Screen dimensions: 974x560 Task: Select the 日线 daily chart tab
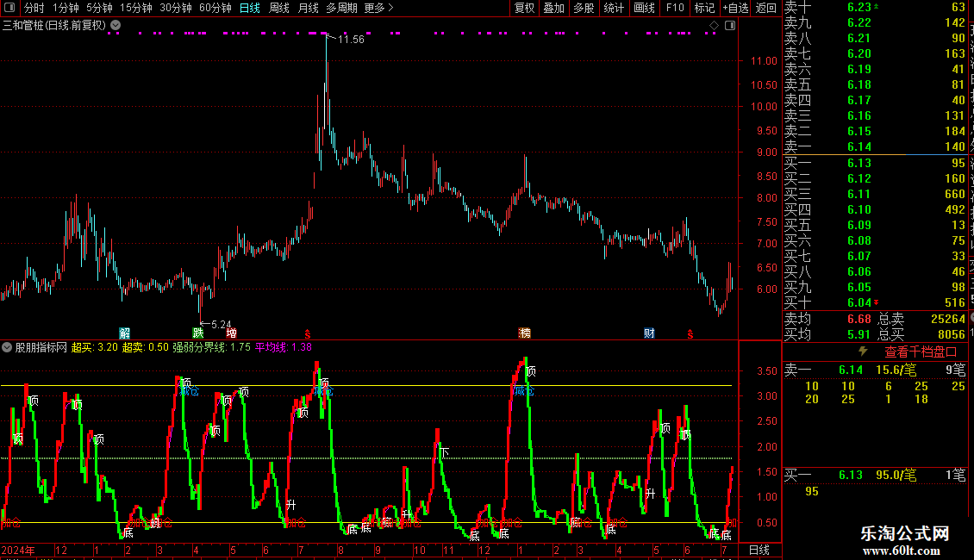pyautogui.click(x=250, y=8)
